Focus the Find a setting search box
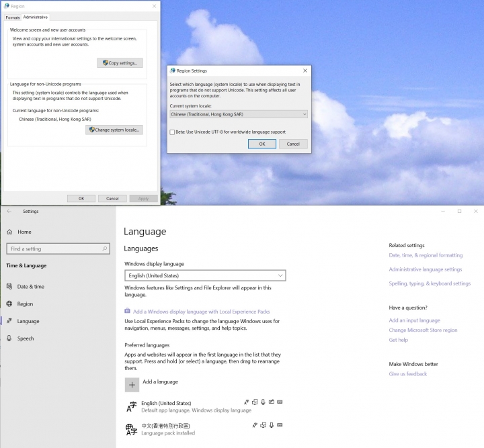The image size is (484, 448). tap(58, 249)
